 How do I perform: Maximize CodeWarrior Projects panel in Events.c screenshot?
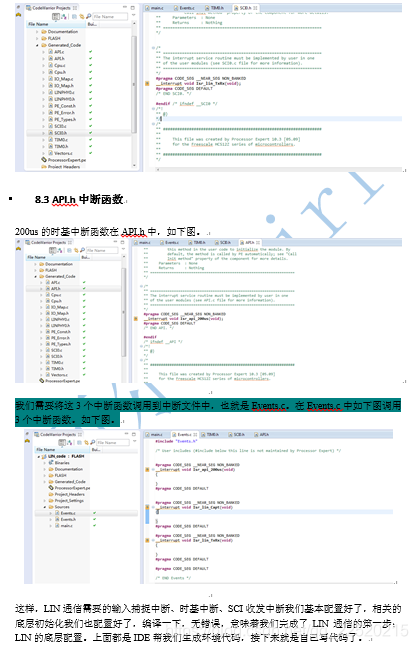tap(134, 434)
